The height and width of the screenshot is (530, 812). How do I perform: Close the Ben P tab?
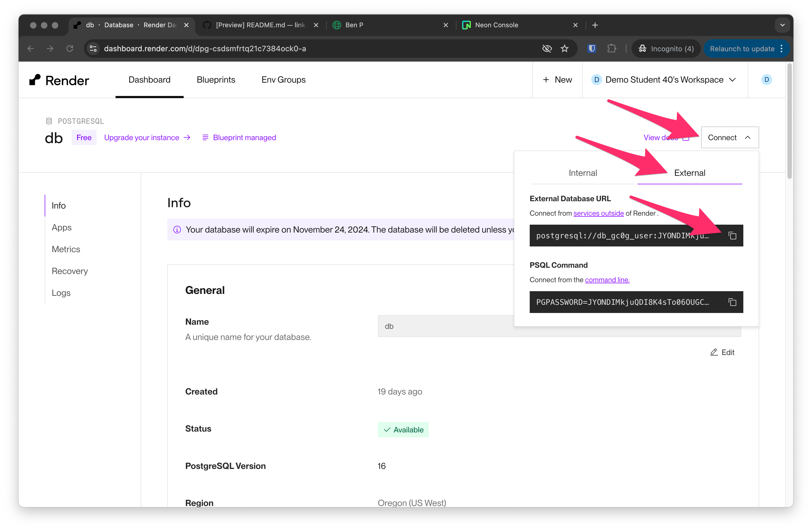coord(446,25)
